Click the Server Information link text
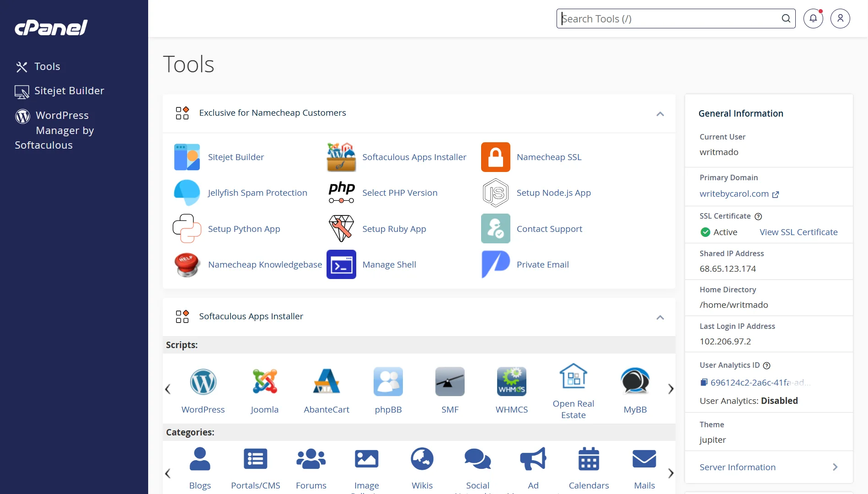868x494 pixels. coord(737,467)
